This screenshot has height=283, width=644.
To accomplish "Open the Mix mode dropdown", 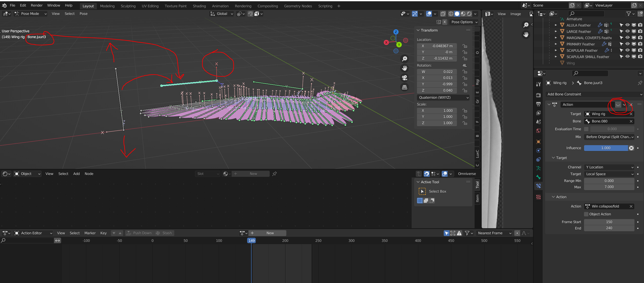I will [x=609, y=137].
